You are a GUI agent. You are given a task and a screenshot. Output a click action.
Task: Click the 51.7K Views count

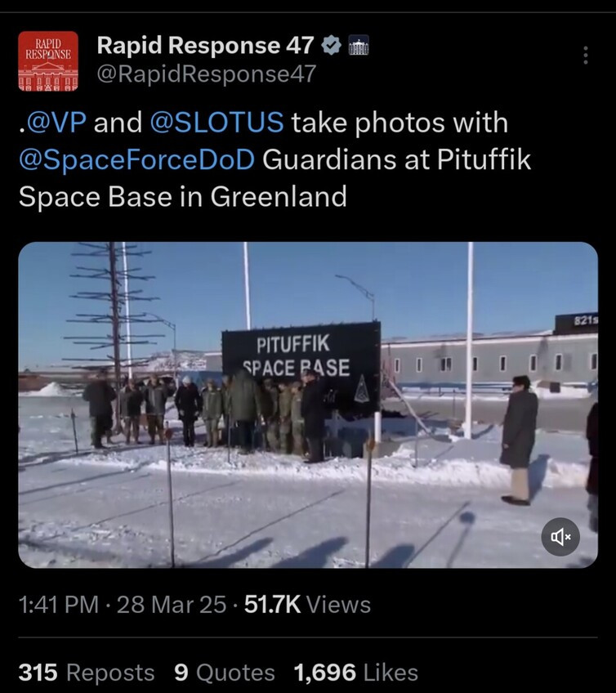[307, 604]
